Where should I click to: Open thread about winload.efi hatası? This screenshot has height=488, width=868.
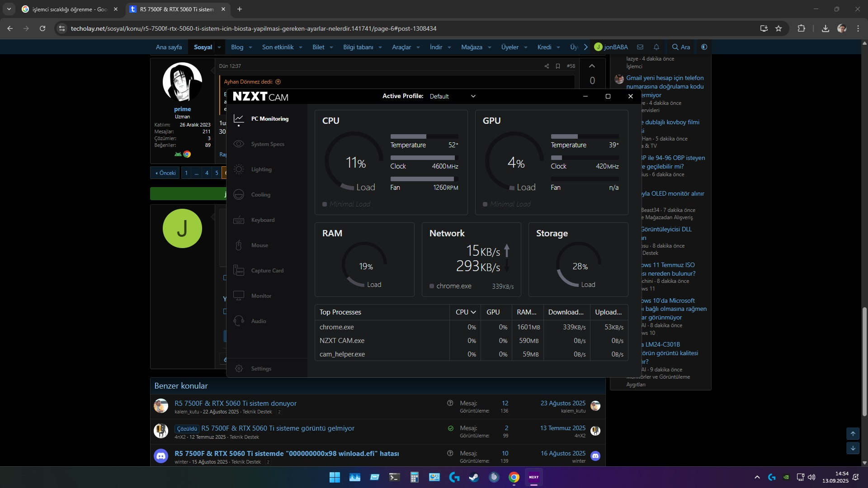(x=287, y=453)
